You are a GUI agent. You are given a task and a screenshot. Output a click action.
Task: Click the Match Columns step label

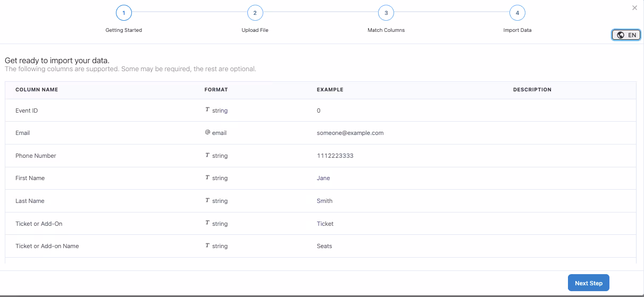point(386,30)
